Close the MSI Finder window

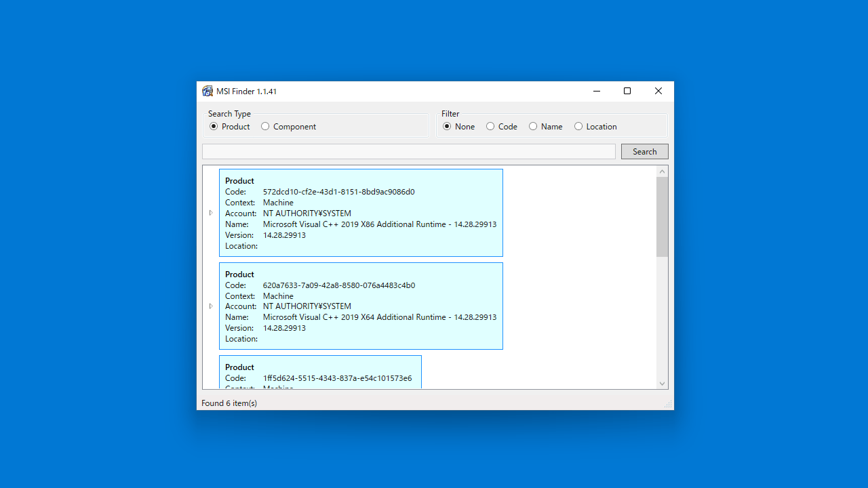tap(658, 91)
